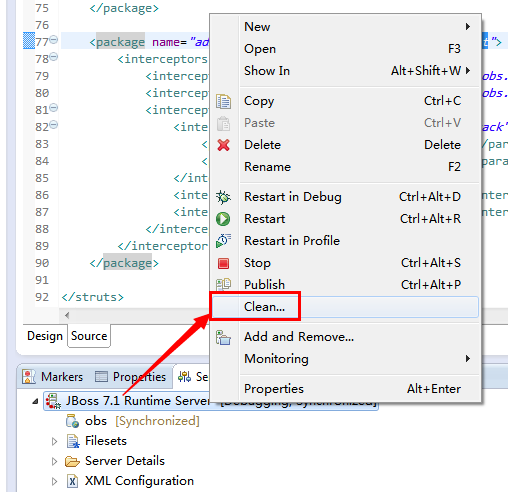Click the Properties view icon
Screen dimensions: 508x492
click(x=101, y=377)
